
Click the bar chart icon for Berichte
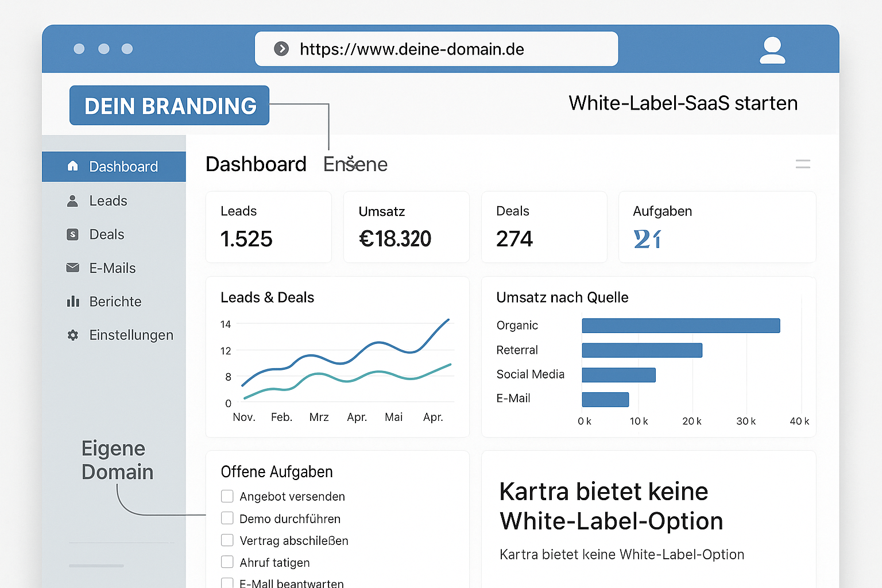(x=73, y=301)
